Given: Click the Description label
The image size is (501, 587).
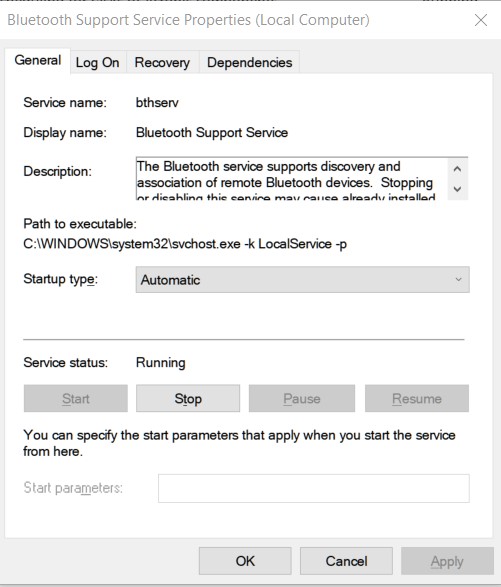Looking at the screenshot, I should (x=58, y=171).
